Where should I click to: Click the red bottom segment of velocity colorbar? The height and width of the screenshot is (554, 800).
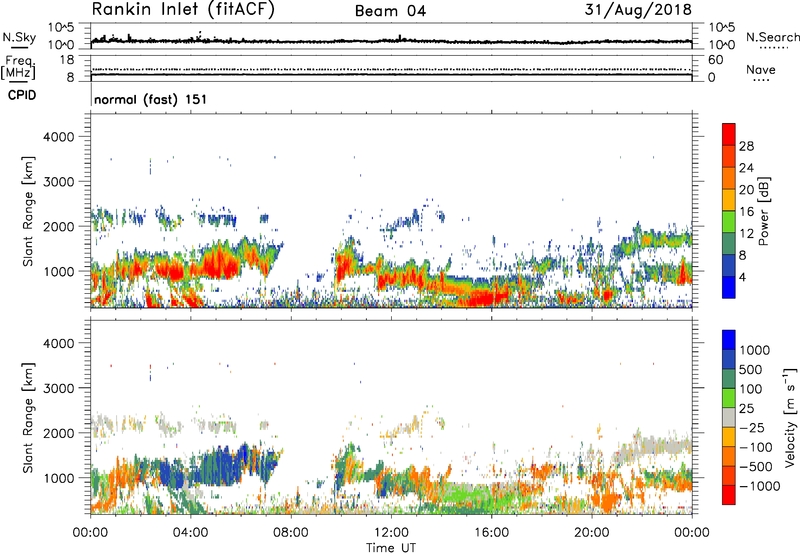click(729, 495)
